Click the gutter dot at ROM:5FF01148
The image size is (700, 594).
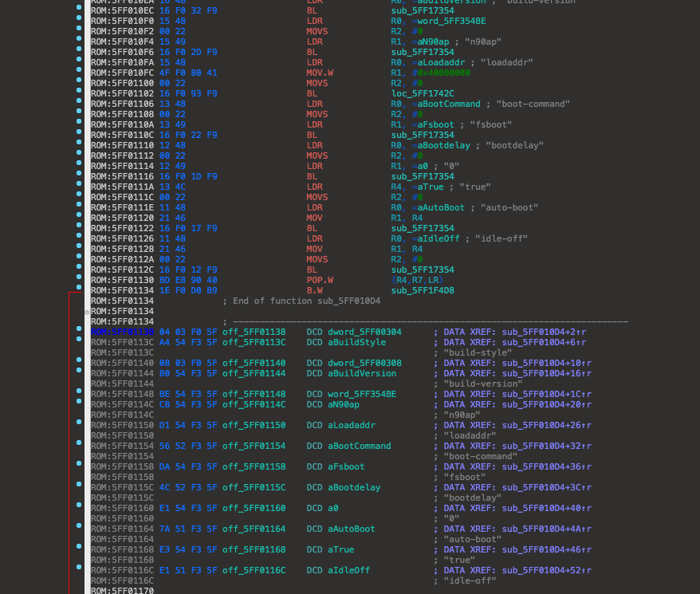78,391
